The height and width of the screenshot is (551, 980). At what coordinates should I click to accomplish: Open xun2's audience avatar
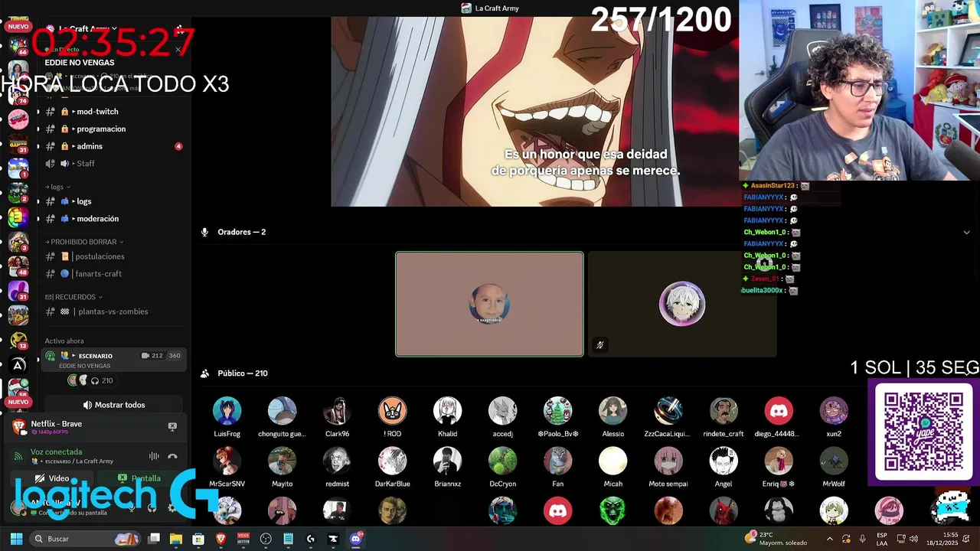[x=834, y=411]
